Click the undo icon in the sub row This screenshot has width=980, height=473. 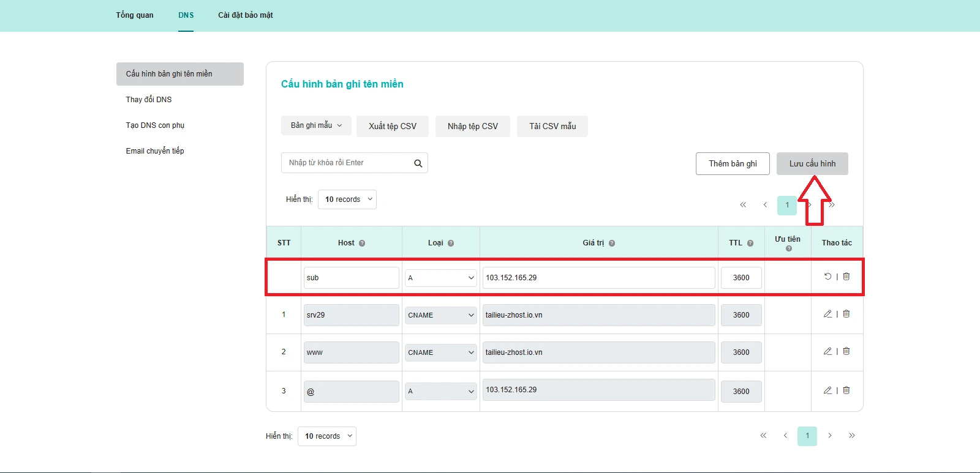click(827, 277)
